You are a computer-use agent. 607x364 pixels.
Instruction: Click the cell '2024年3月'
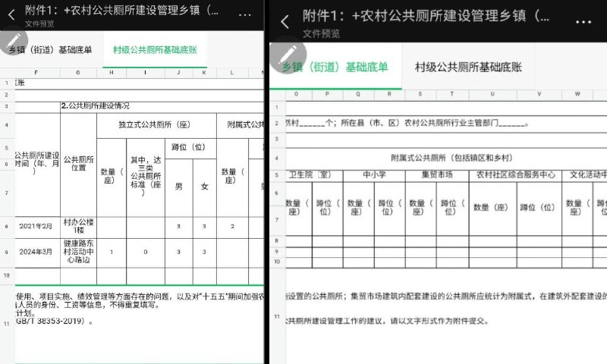36,252
